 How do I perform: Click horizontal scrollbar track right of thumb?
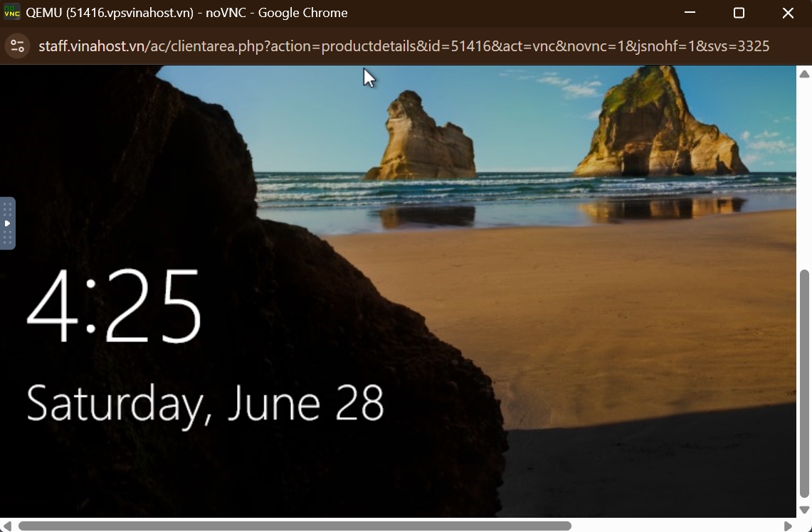tap(676, 526)
